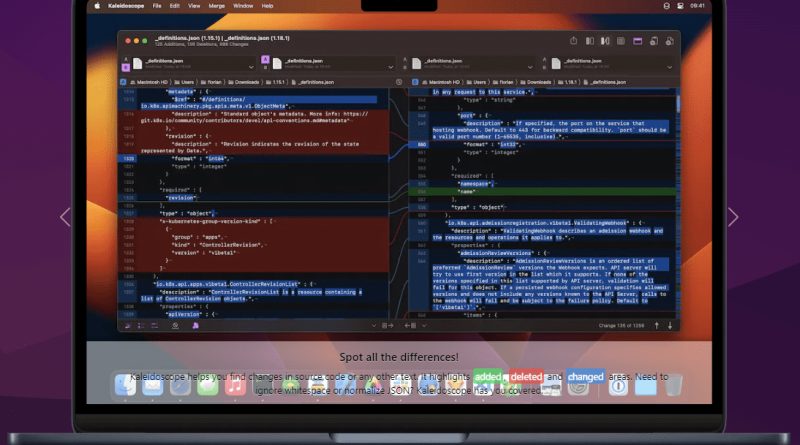
Task: Open the dropdown left of copy-to-right button
Action: coord(374,326)
